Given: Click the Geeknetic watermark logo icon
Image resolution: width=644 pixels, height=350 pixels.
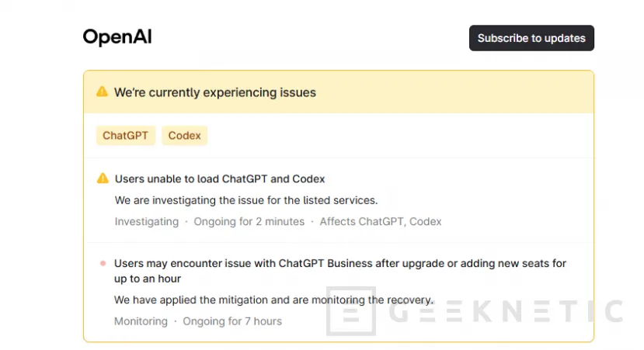Looking at the screenshot, I should coord(351,311).
